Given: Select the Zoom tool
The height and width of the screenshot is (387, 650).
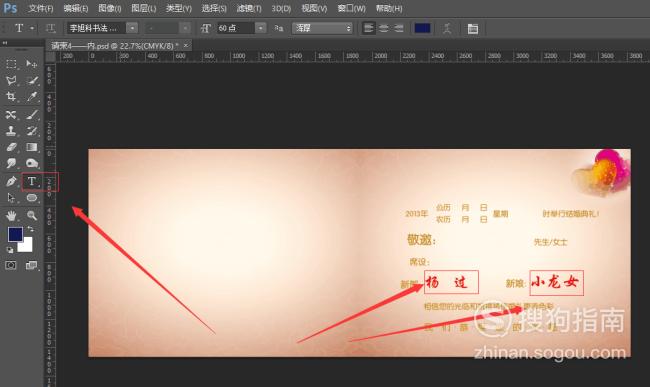Looking at the screenshot, I should point(32,215).
